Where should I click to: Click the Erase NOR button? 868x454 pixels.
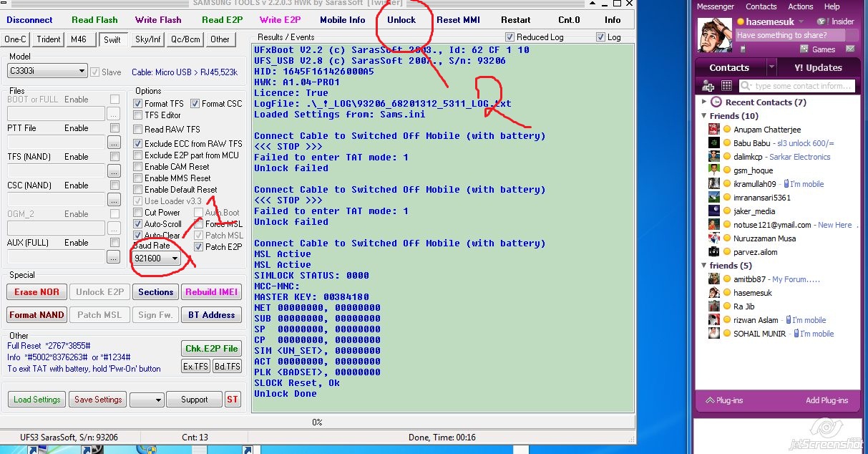pos(37,292)
